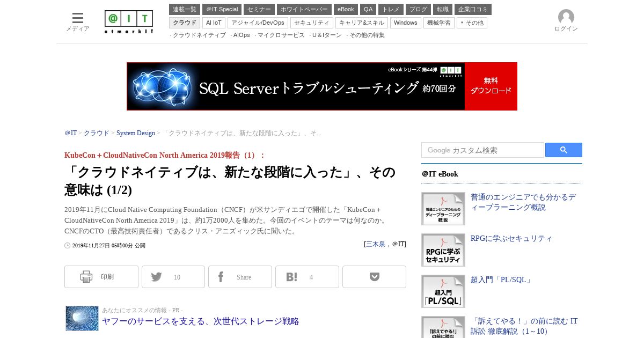Viewport: 644px width, 338px height.
Task: Open the 訴えてやる eBook thumbnail
Action: 443,327
